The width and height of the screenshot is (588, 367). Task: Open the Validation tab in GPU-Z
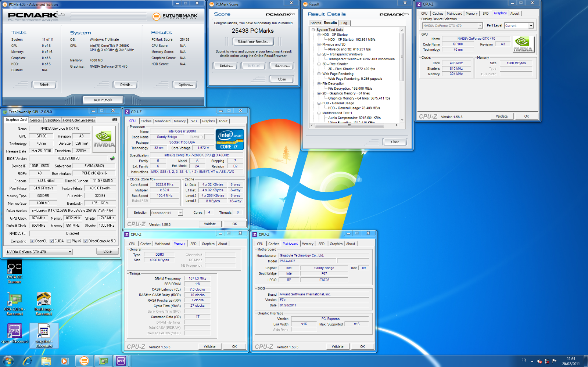click(x=52, y=120)
